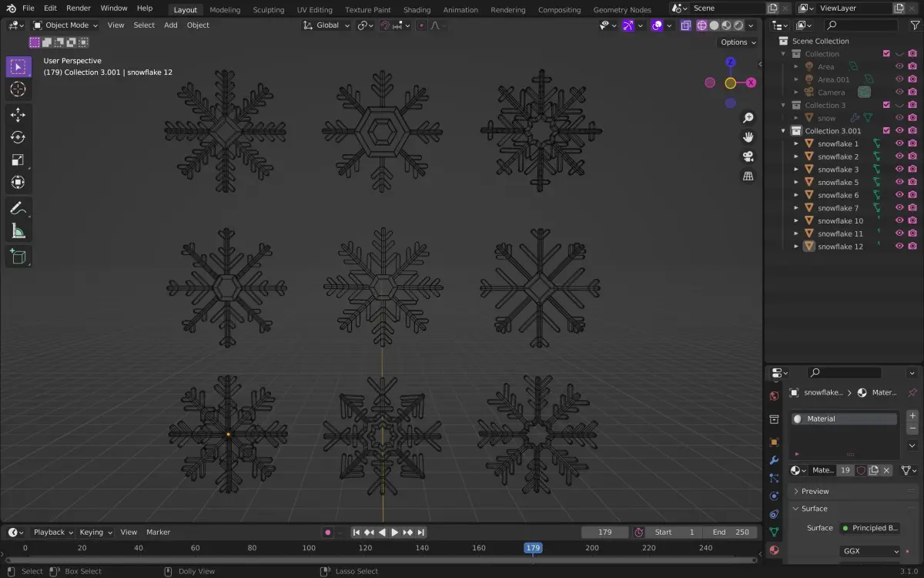Click the pan view hand icon
Viewport: 924px width, 578px height.
point(748,137)
